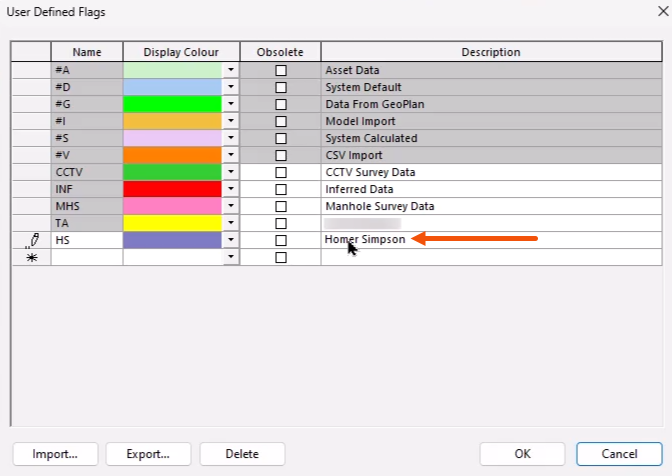Open colour dropdown in the blank new row
The image size is (672, 476).
pyautogui.click(x=231, y=257)
